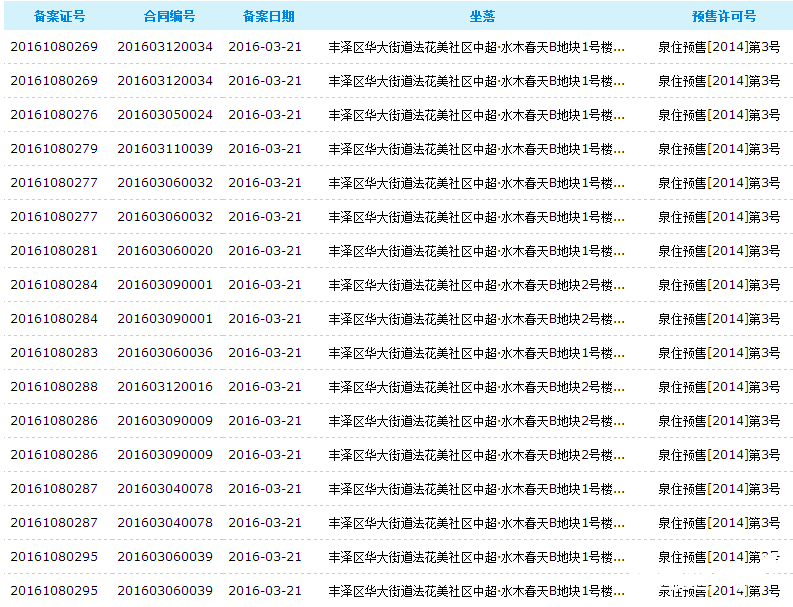Select the 备案日期 column header
The image size is (793, 607).
269,16
